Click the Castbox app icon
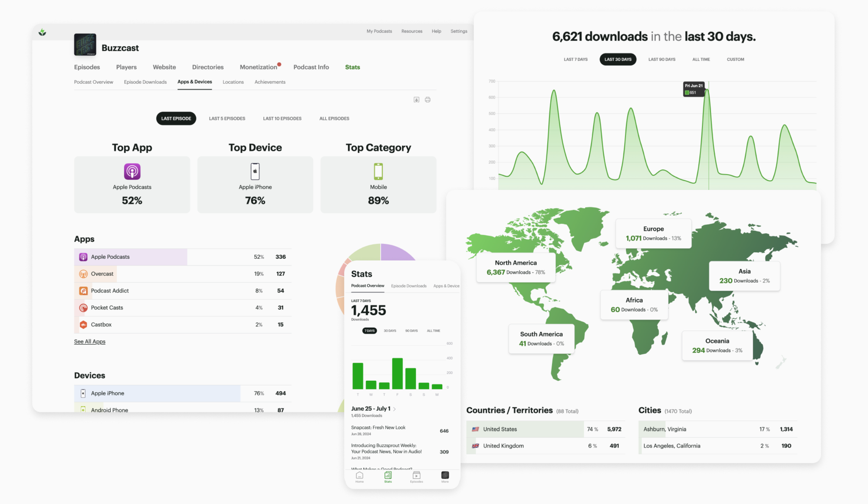The width and height of the screenshot is (868, 504). point(83,325)
